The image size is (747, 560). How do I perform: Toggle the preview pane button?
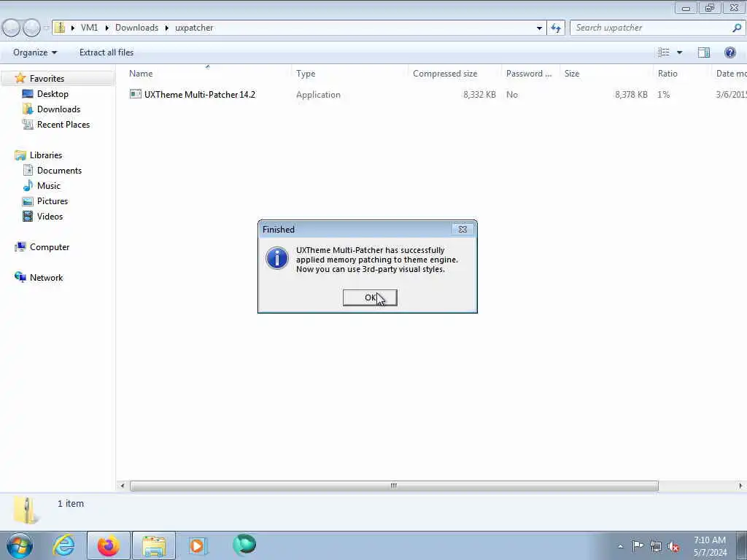click(704, 52)
